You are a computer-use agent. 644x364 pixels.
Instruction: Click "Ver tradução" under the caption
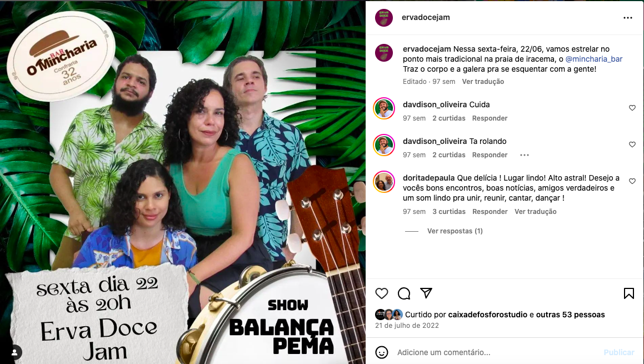483,81
